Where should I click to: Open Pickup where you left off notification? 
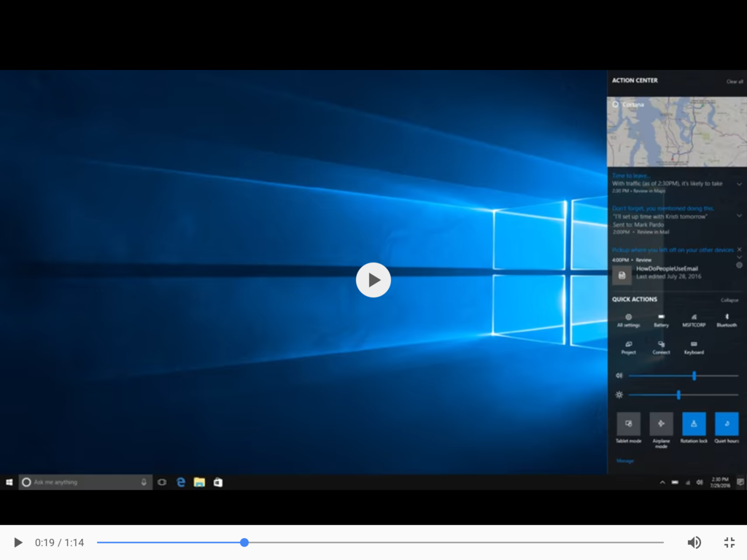click(x=673, y=250)
